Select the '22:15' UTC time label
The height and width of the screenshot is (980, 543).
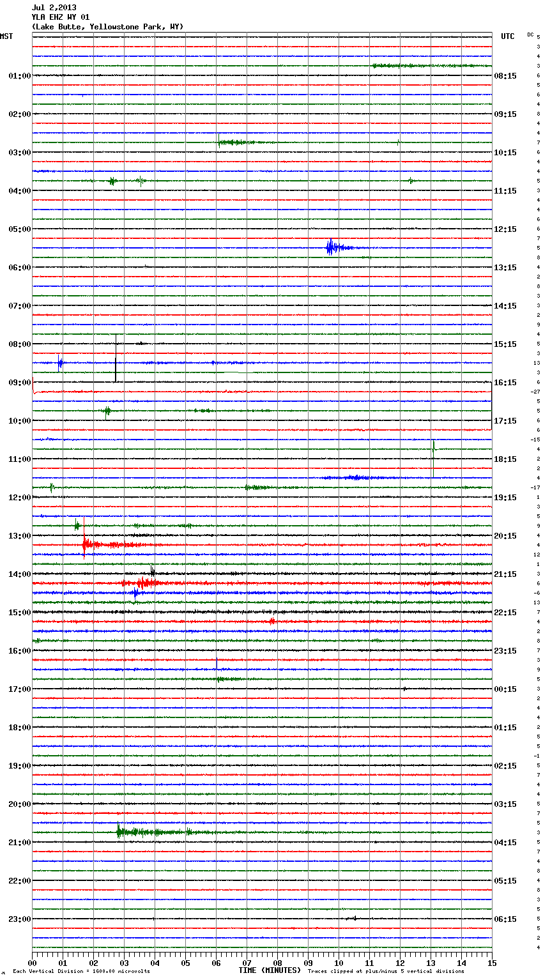(505, 613)
